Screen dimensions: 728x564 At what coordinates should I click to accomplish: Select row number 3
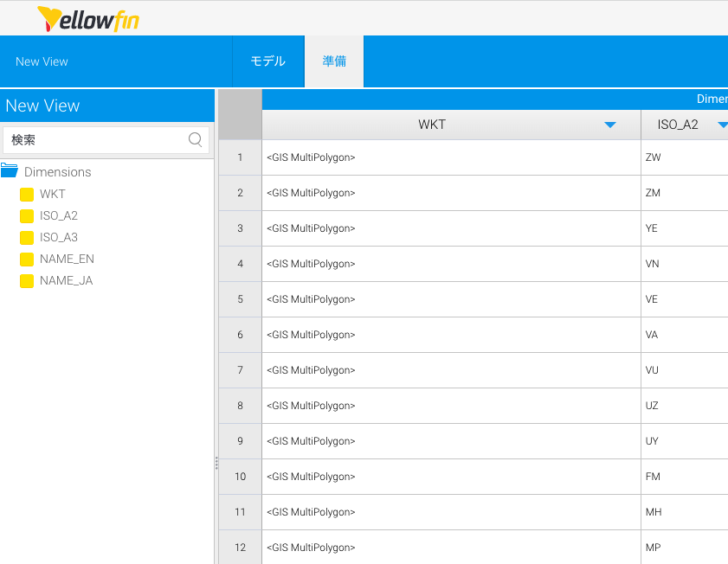[x=240, y=228]
